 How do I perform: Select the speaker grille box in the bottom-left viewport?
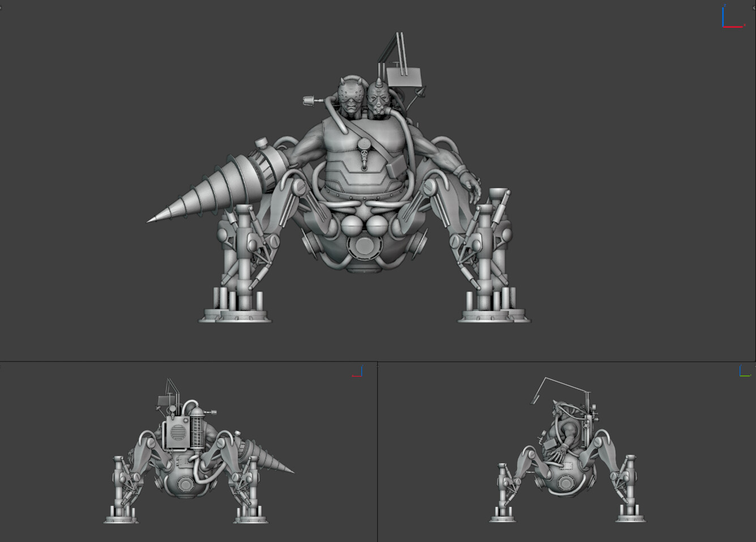(177, 434)
